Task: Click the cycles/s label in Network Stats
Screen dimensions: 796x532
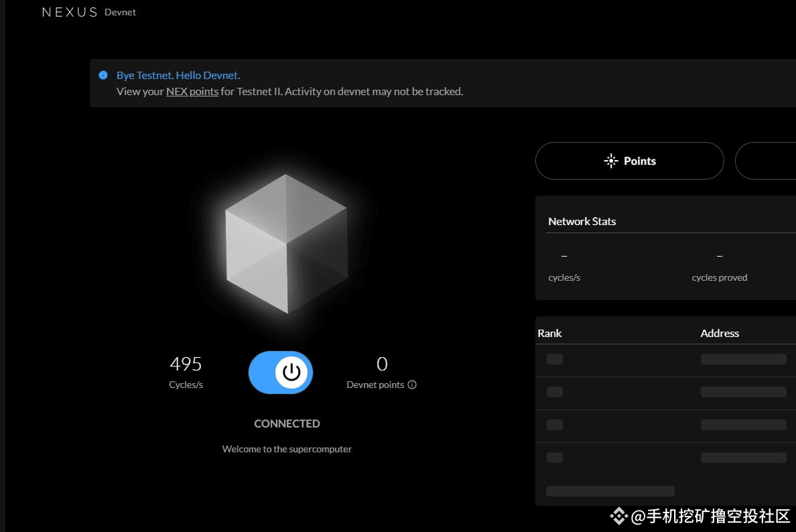Action: [564, 277]
